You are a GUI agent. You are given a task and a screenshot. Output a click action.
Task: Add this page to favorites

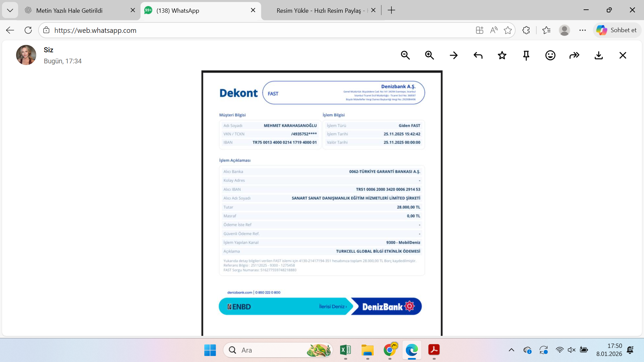(508, 30)
